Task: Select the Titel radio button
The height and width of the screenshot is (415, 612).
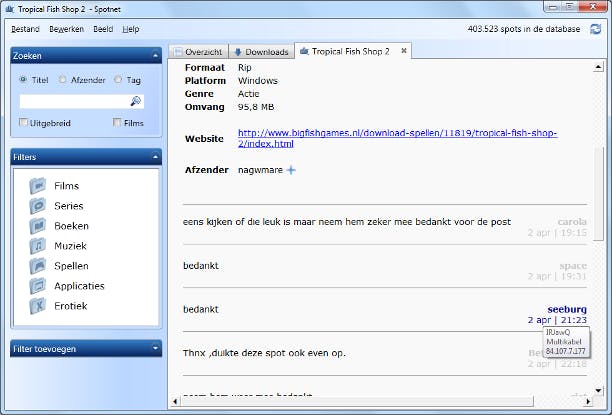Action: point(23,79)
